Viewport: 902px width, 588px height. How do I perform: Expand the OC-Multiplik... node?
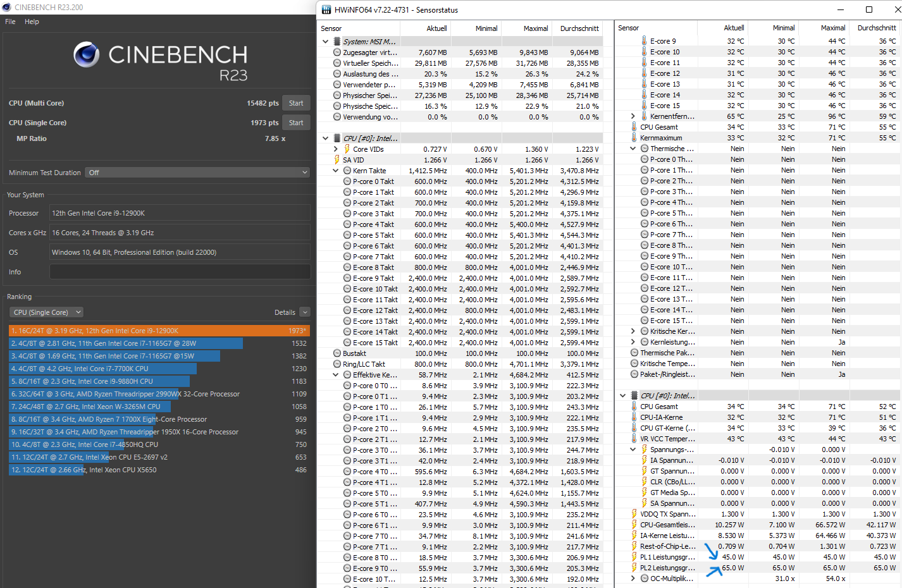click(633, 579)
